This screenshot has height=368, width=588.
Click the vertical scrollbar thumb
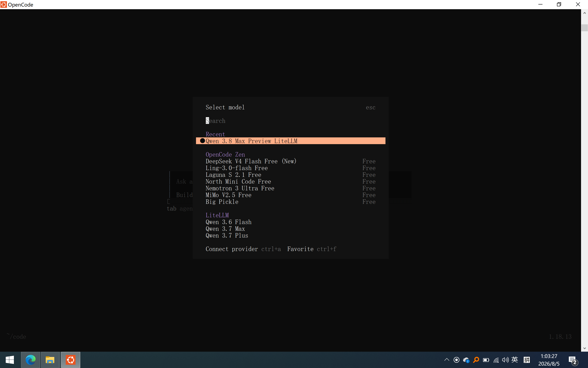point(584,28)
